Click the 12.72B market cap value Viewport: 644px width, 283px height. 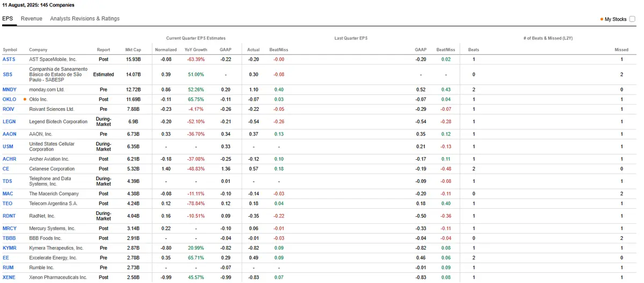(x=133, y=89)
